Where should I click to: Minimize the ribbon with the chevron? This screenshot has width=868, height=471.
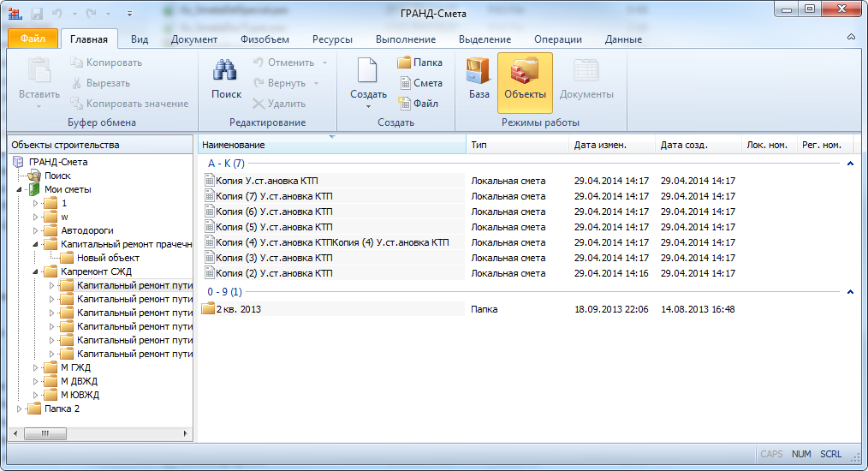(851, 37)
